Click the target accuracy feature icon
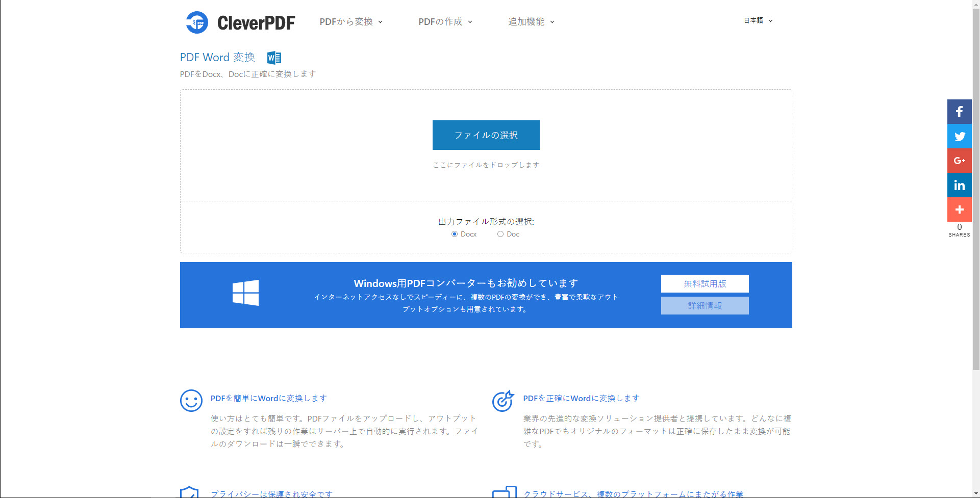Screen dimensions: 980x498 [503, 401]
